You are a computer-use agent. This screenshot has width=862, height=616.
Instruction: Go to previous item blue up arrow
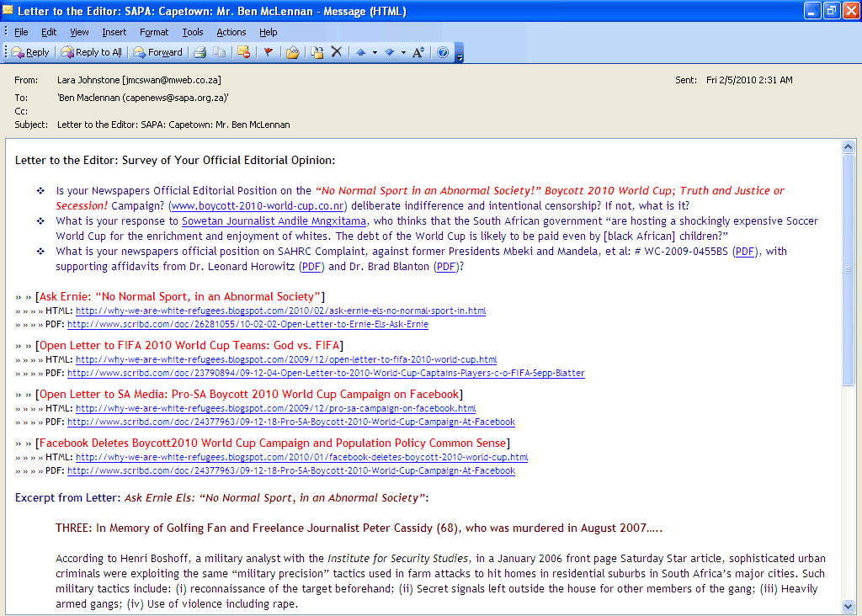pos(360,52)
